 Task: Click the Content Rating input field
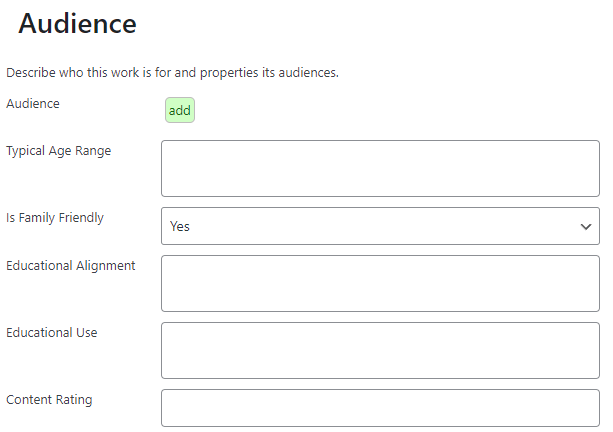380,407
